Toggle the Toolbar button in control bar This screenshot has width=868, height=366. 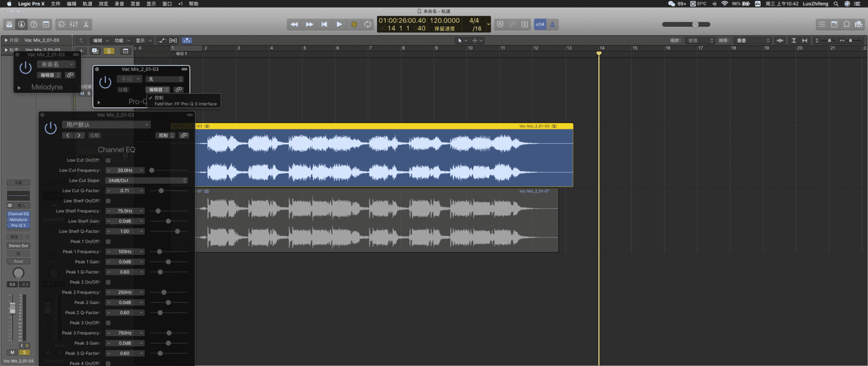(x=46, y=24)
